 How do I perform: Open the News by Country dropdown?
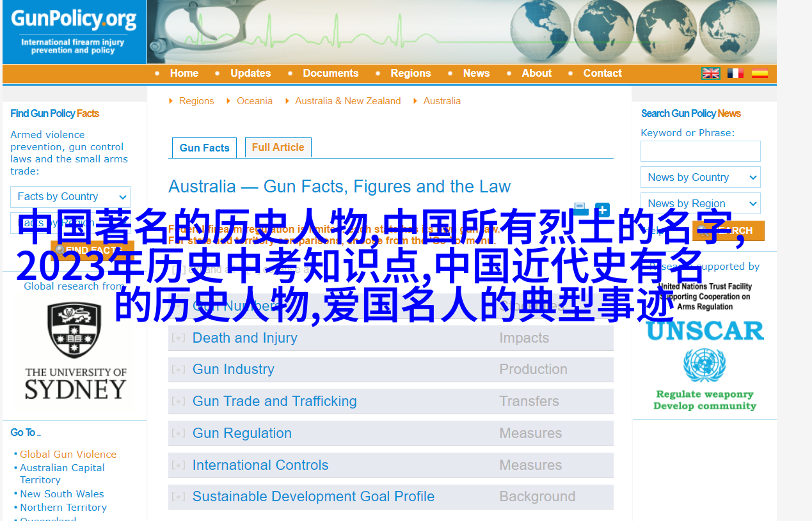(701, 177)
